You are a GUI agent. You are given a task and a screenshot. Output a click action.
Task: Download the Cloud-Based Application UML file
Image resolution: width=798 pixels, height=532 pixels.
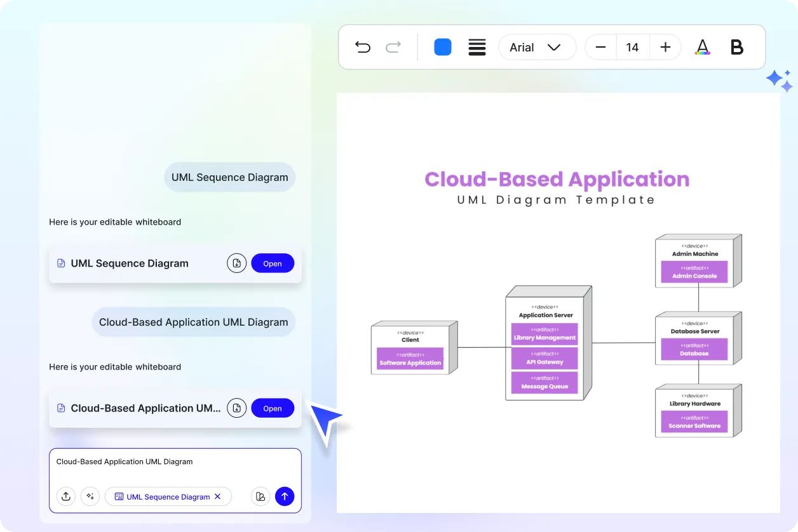pos(236,408)
